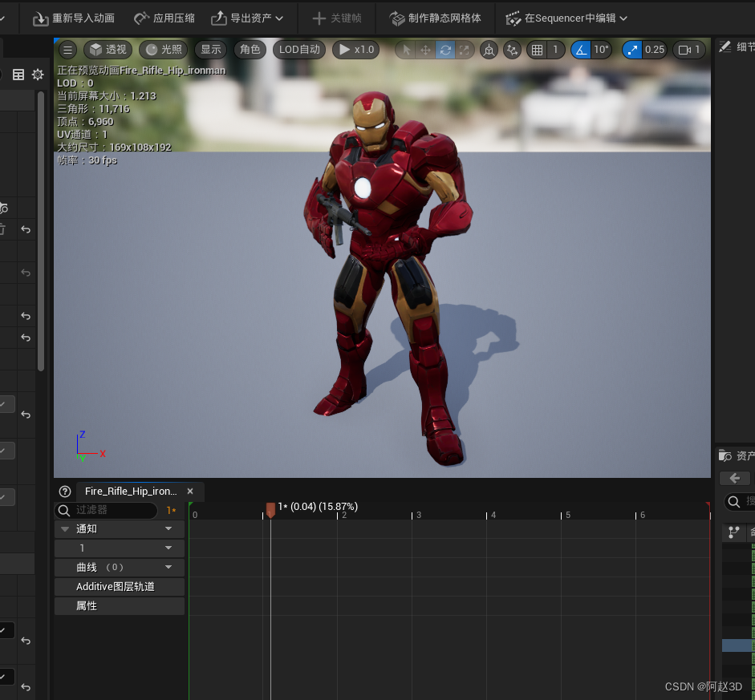Open the 0.25 scale snap value
Image resolution: width=755 pixels, height=700 pixels.
pyautogui.click(x=655, y=50)
